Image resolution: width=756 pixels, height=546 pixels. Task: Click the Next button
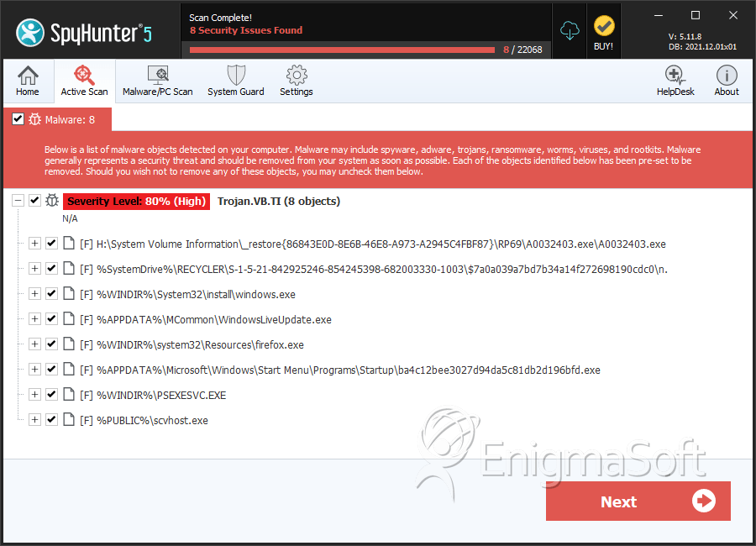pos(638,501)
